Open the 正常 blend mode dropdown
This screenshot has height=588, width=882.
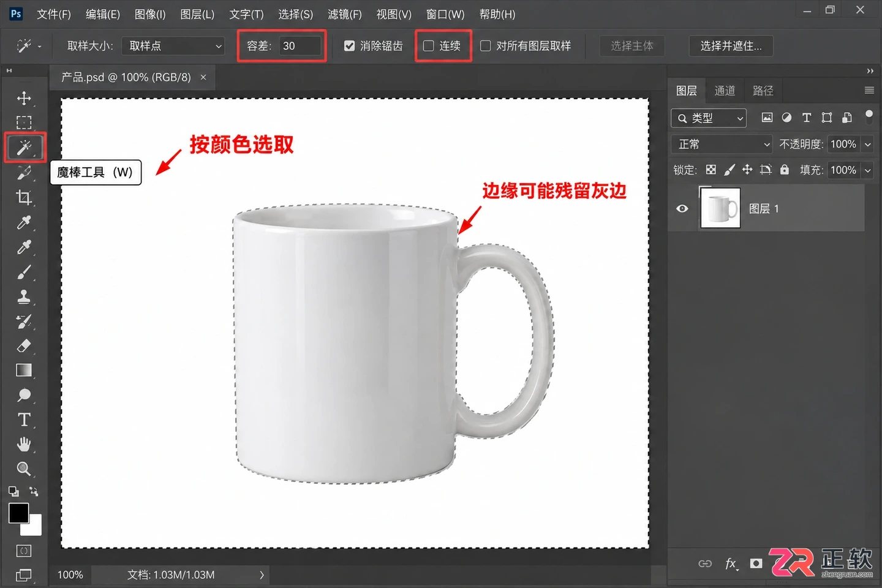click(x=722, y=144)
